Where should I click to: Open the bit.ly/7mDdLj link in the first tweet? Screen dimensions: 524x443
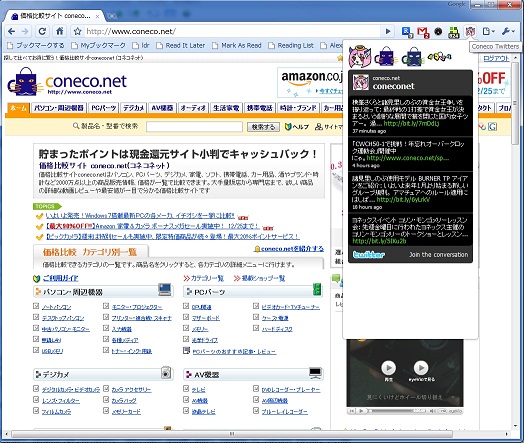411,124
